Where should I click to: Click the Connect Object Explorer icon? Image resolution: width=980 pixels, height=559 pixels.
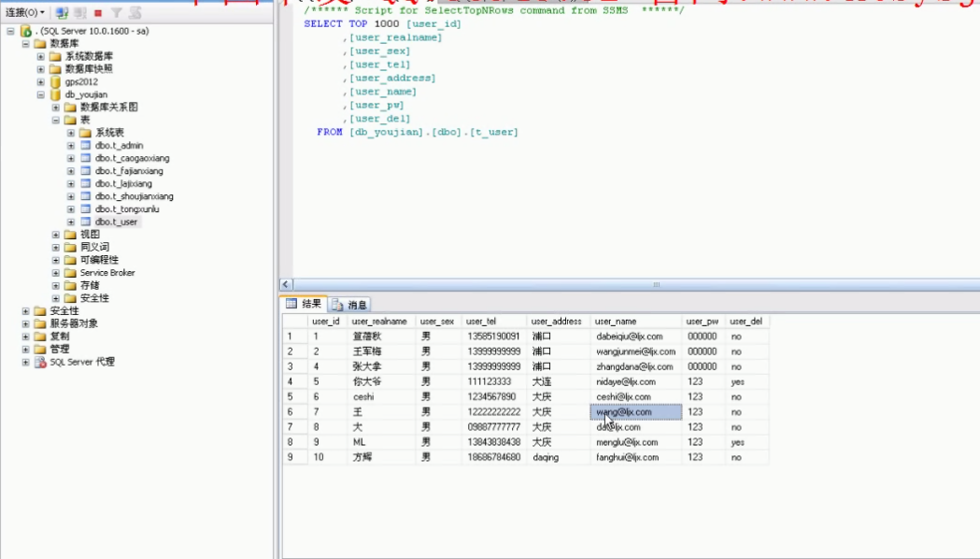tap(62, 13)
